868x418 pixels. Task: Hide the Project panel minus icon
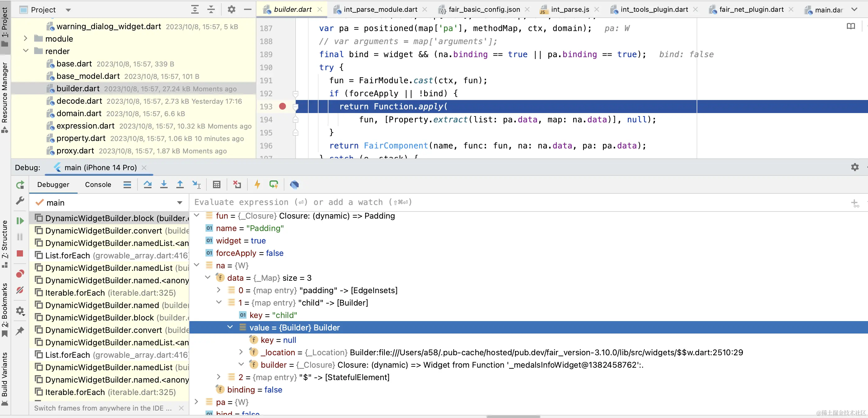point(248,9)
